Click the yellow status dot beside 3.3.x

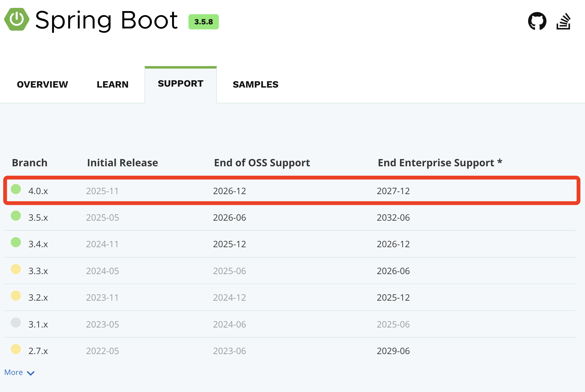click(15, 269)
